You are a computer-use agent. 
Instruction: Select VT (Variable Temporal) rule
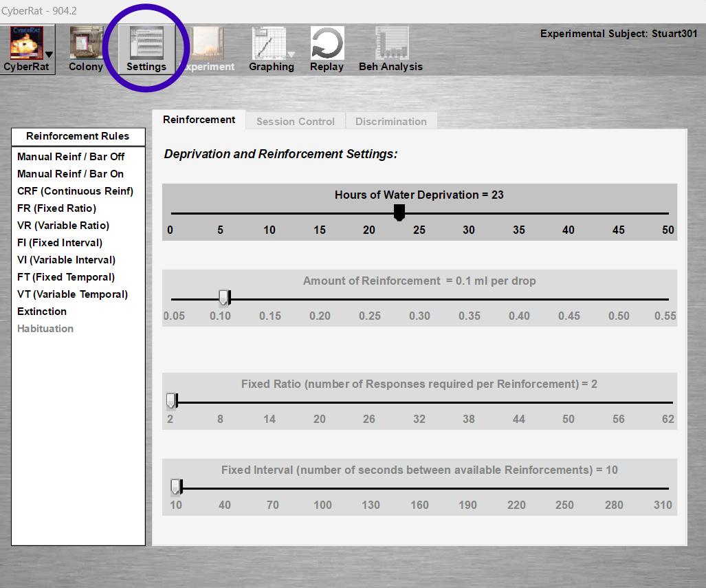click(x=72, y=294)
